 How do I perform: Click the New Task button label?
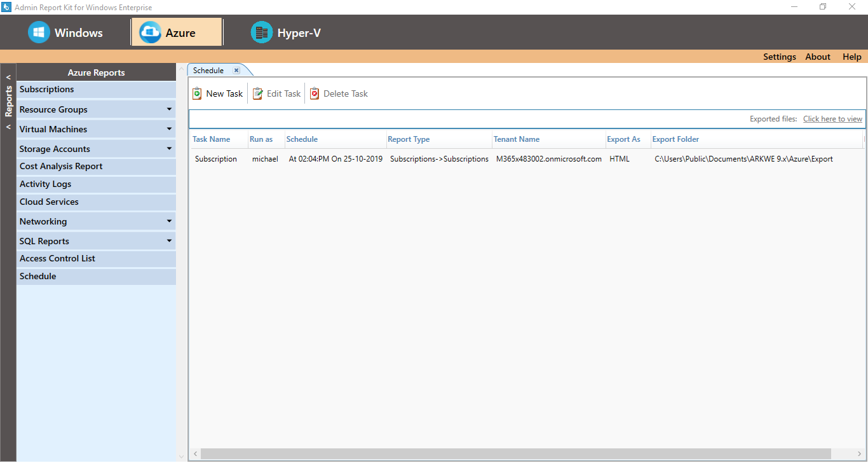pyautogui.click(x=224, y=93)
